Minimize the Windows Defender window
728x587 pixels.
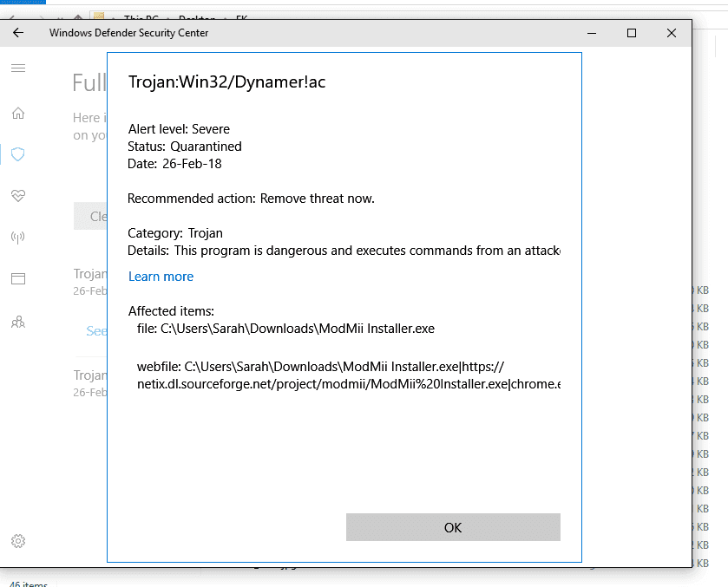point(592,33)
